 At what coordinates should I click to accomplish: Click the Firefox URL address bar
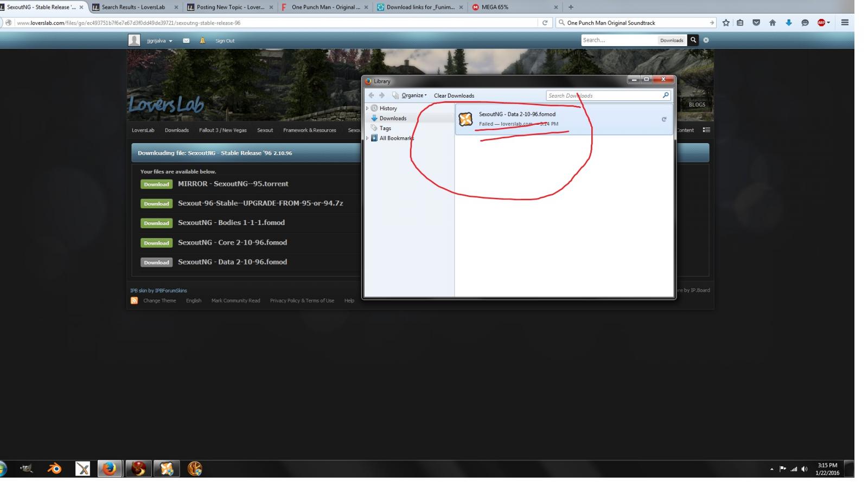point(277,23)
